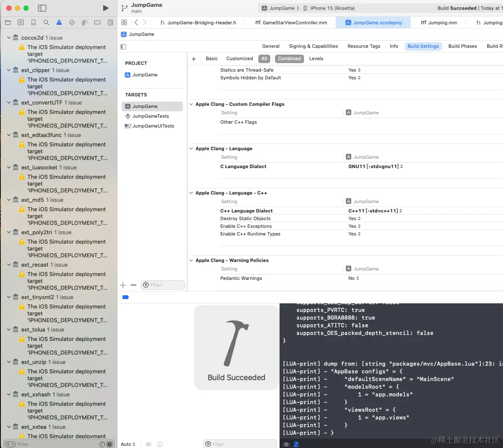Click the variables view Filter field
The image size is (503, 448).
click(240, 444)
